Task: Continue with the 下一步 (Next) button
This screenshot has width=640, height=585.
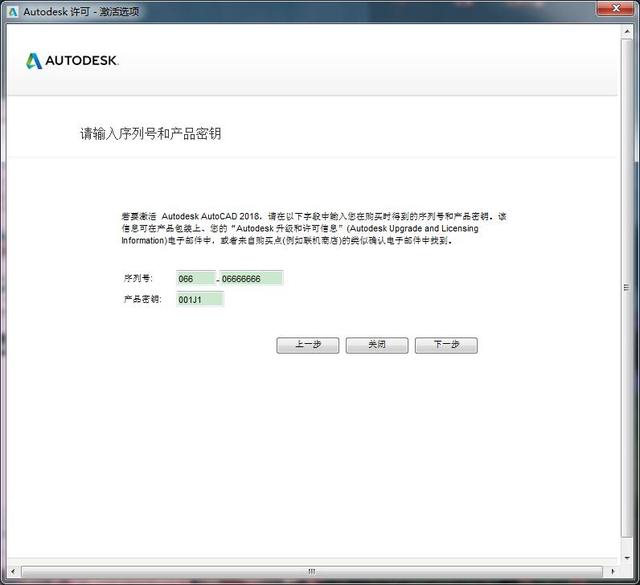Action: [x=446, y=345]
